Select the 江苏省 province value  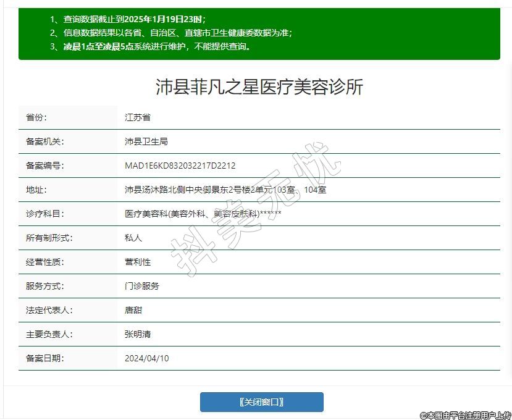tap(137, 117)
